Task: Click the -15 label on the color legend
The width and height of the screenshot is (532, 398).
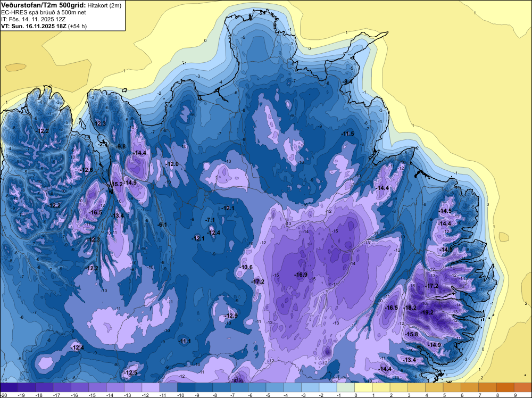Action: 92,395
